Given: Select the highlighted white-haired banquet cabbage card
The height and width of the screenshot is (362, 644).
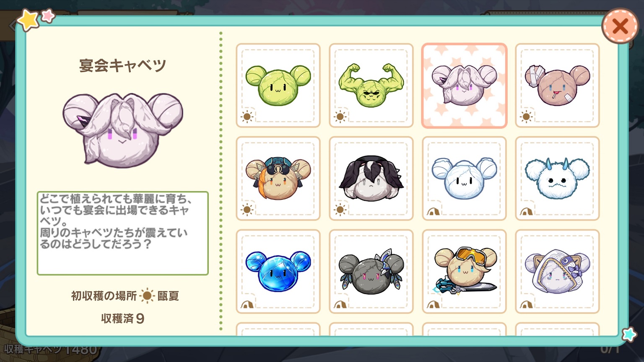Looking at the screenshot, I should (464, 85).
